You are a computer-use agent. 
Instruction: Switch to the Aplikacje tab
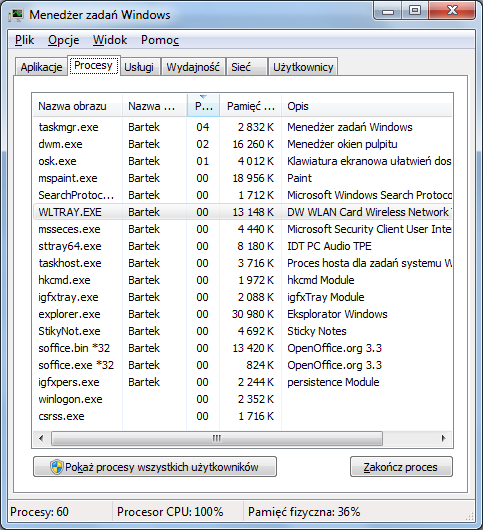point(41,67)
